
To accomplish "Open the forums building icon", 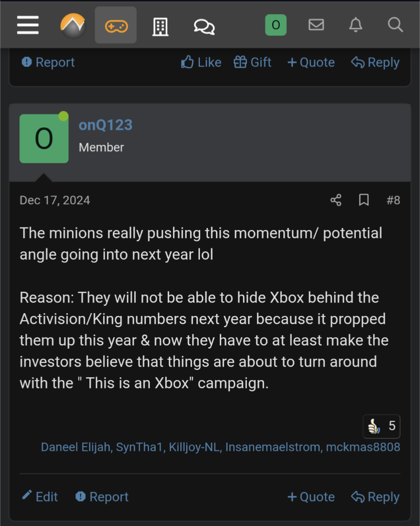I will [160, 25].
